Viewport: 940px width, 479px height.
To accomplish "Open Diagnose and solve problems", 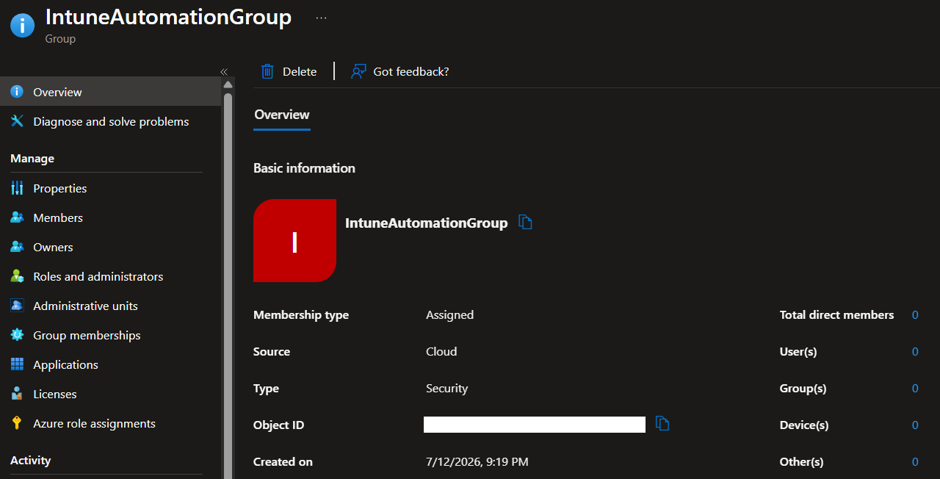I will pos(110,121).
